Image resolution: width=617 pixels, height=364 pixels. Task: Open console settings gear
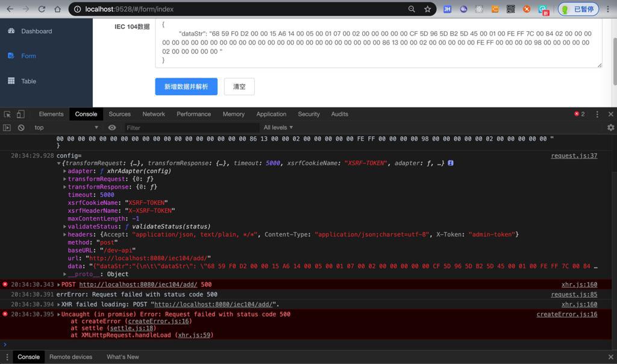[x=611, y=128]
